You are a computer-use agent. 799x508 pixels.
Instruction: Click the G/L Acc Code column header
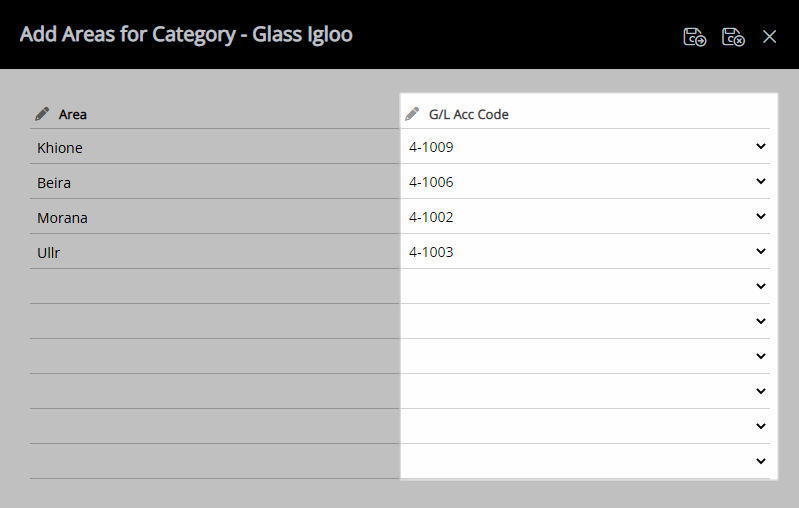(469, 115)
